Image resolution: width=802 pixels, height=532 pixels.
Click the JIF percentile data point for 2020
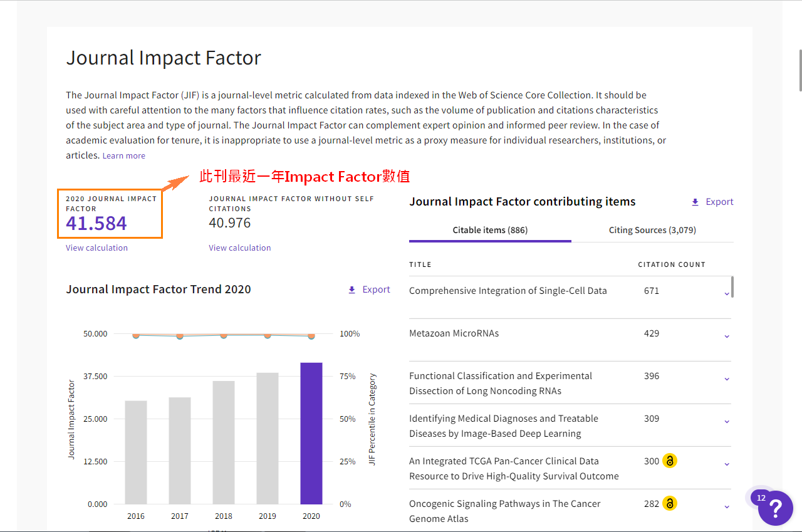pyautogui.click(x=311, y=336)
